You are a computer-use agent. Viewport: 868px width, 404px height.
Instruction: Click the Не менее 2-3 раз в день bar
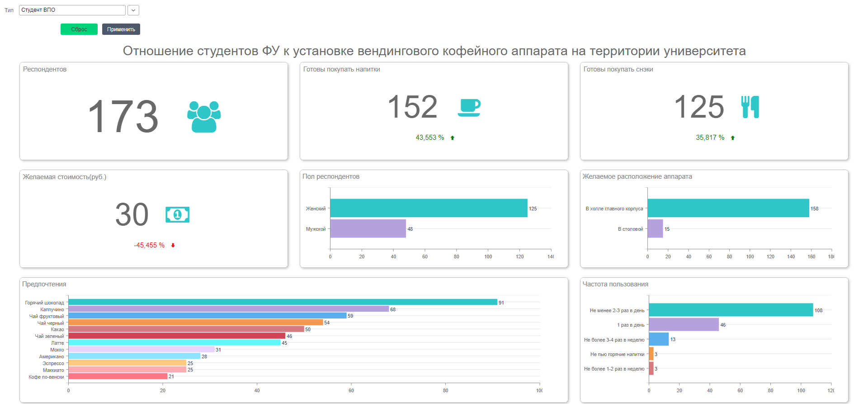tap(731, 310)
